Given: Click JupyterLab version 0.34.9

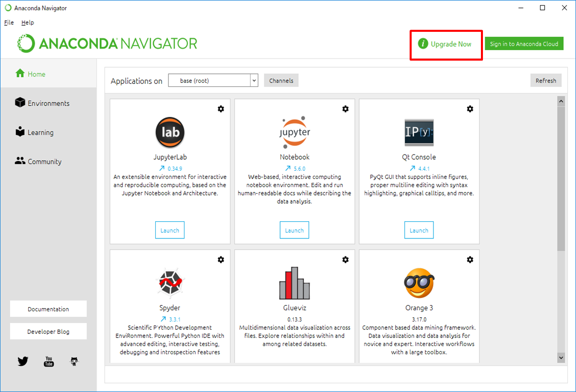Looking at the screenshot, I should pyautogui.click(x=175, y=169).
